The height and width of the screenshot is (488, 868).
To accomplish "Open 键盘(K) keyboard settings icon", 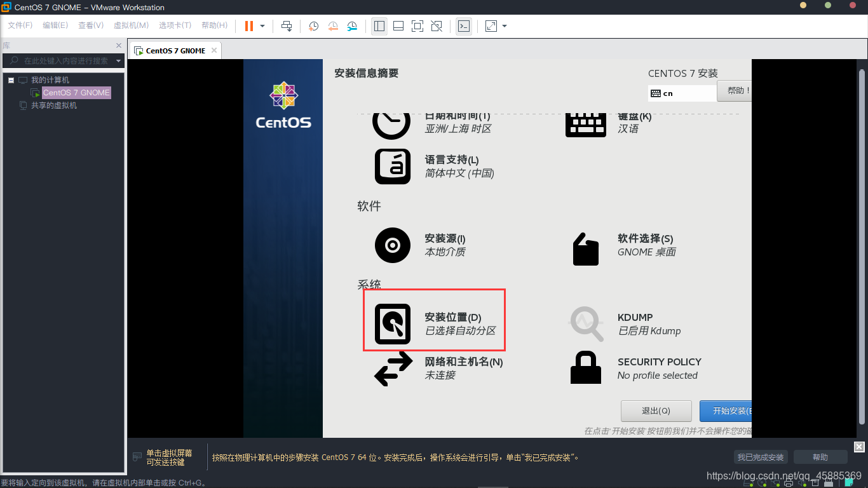I will (586, 125).
